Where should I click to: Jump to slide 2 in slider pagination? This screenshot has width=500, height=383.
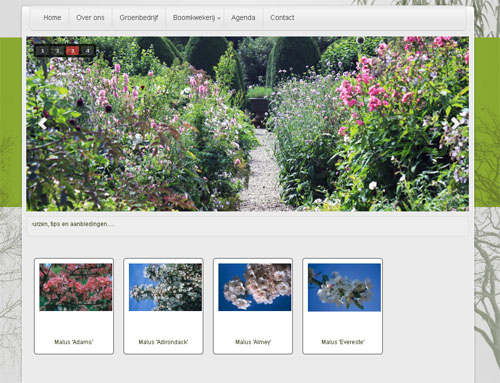tap(58, 51)
